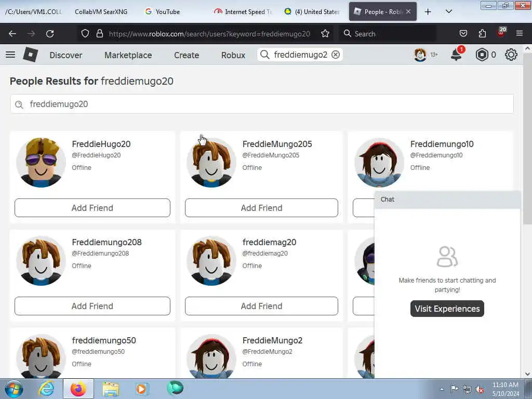The height and width of the screenshot is (399, 532).
Task: Bookmark this page with the star
Action: tap(325, 33)
